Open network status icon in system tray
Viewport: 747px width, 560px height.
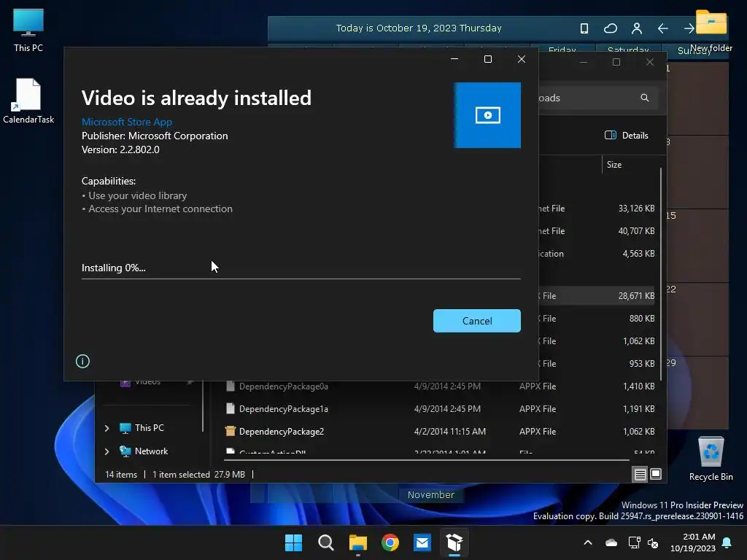(634, 542)
